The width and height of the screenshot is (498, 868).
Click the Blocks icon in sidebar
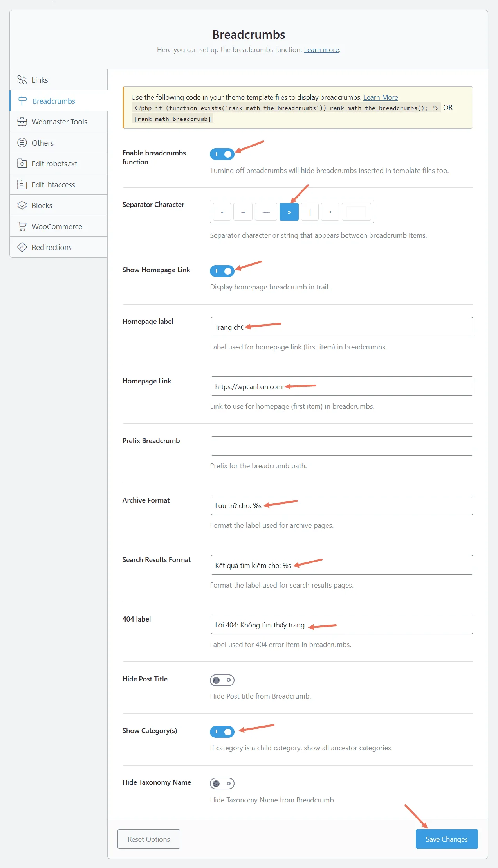tap(22, 205)
